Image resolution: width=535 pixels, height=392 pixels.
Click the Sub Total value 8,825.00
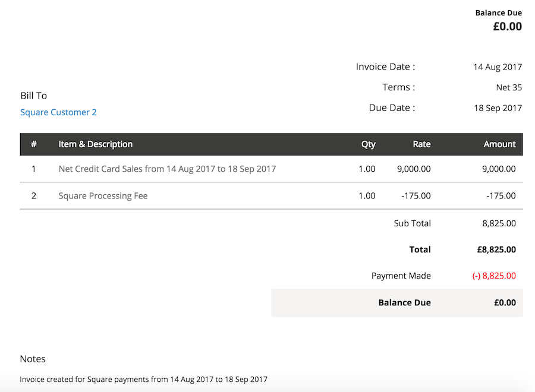coord(499,223)
